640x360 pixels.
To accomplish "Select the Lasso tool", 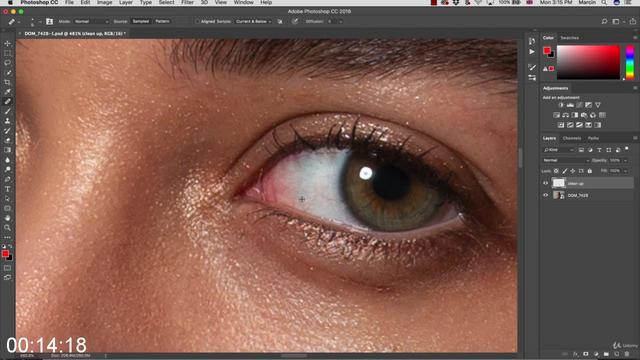I will point(7,63).
